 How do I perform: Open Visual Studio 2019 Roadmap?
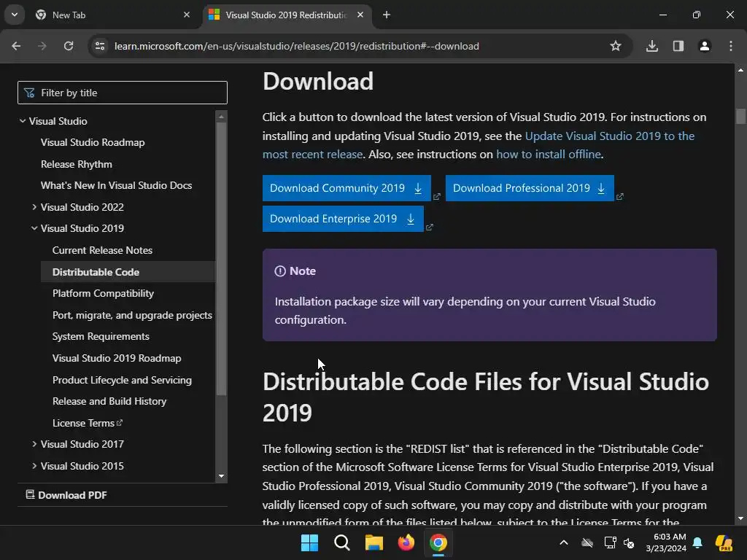click(117, 358)
